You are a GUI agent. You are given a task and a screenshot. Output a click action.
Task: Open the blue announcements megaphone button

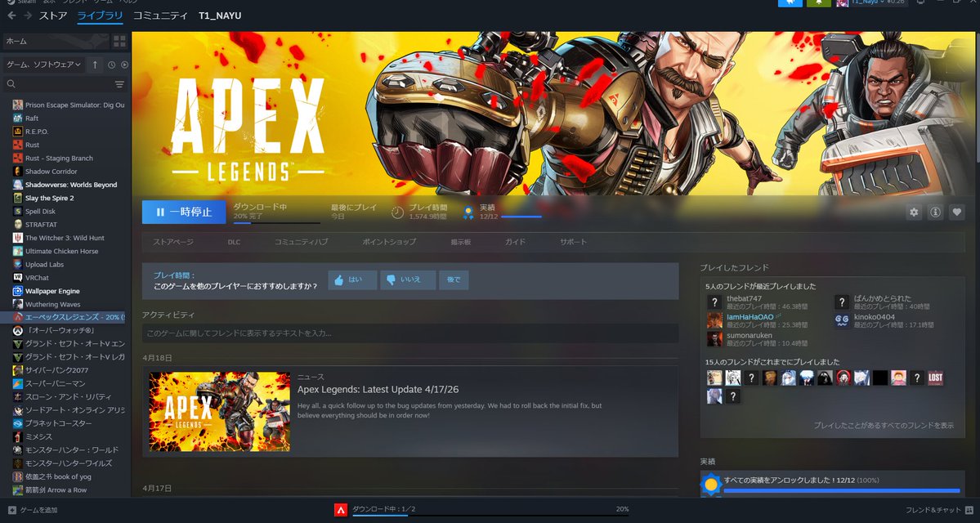tap(790, 2)
